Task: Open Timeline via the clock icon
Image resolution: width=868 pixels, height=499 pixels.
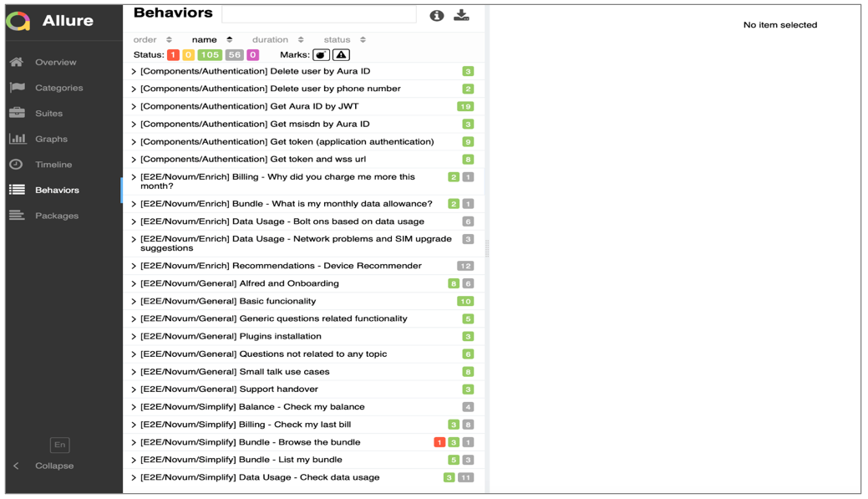Action: [16, 164]
